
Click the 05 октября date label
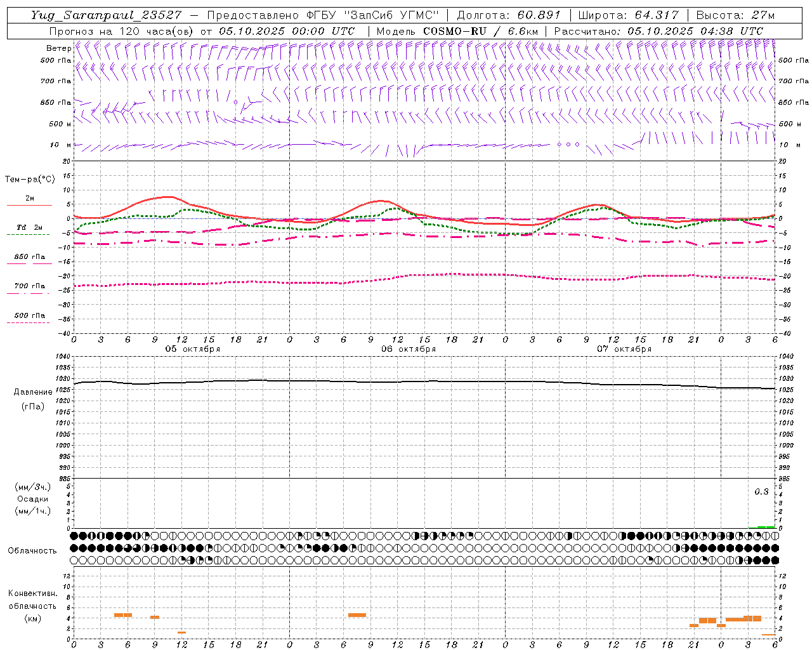pos(193,349)
